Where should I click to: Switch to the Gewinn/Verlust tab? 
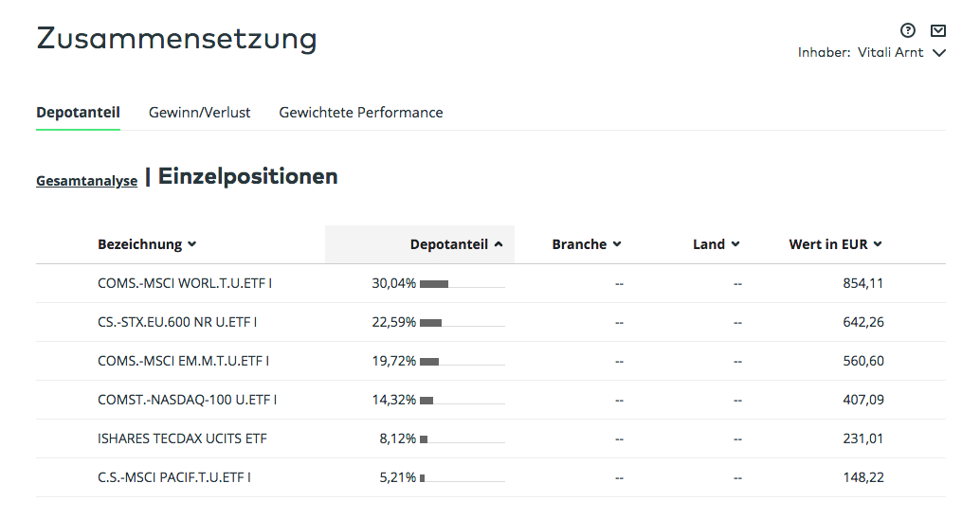[199, 113]
